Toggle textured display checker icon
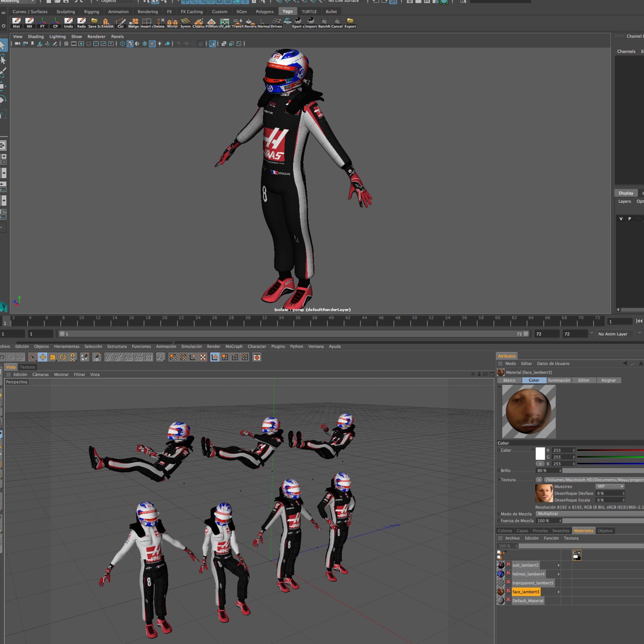Viewport: 644px width, 644px height. [152, 44]
